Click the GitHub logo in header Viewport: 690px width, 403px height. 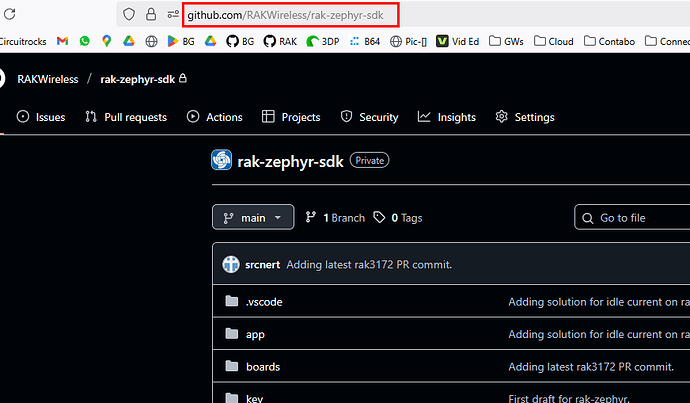(2, 79)
